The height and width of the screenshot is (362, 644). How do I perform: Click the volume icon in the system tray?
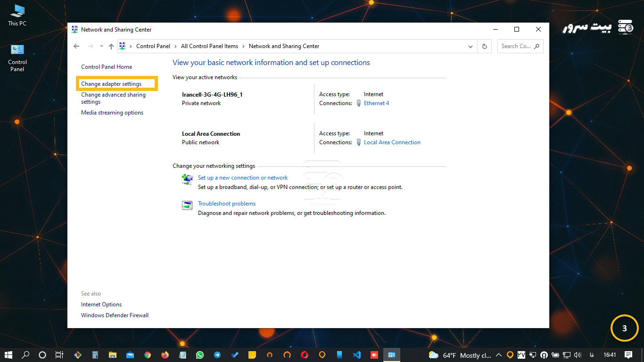tap(578, 355)
